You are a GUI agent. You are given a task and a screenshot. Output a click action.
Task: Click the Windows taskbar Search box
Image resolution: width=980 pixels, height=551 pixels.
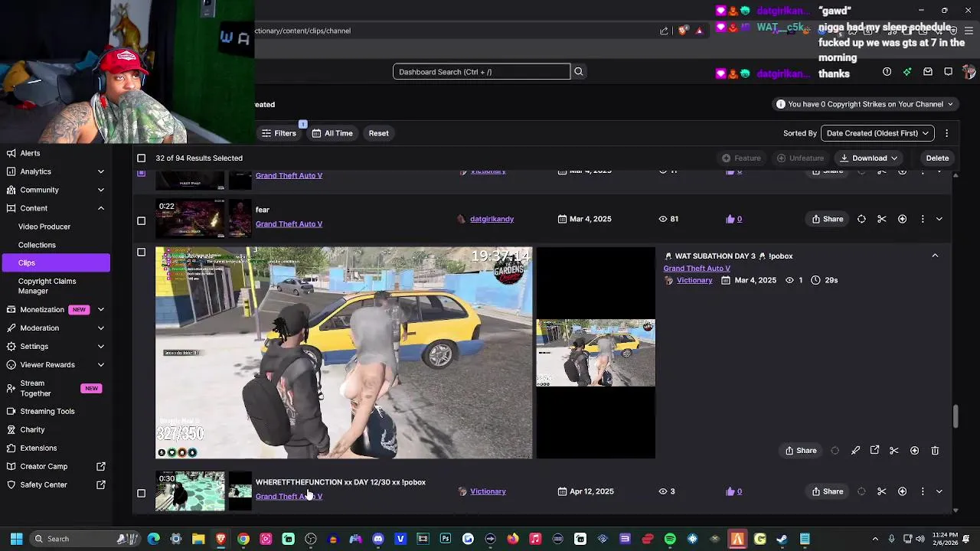pyautogui.click(x=83, y=539)
